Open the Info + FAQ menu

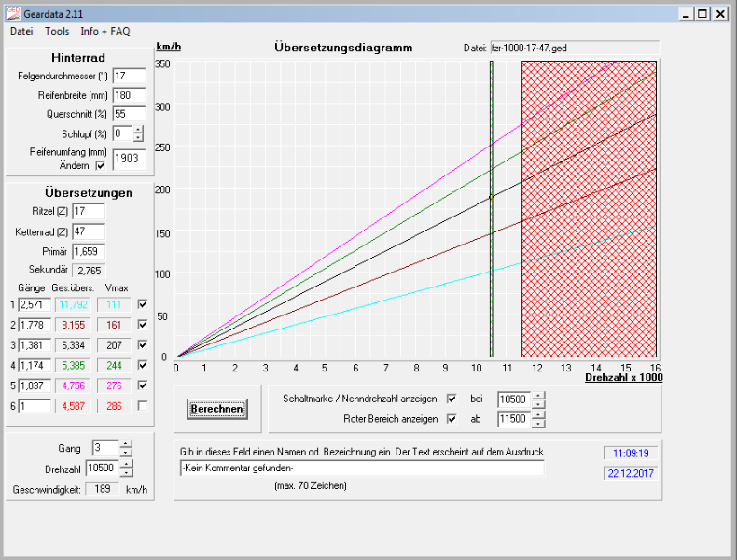coord(105,31)
